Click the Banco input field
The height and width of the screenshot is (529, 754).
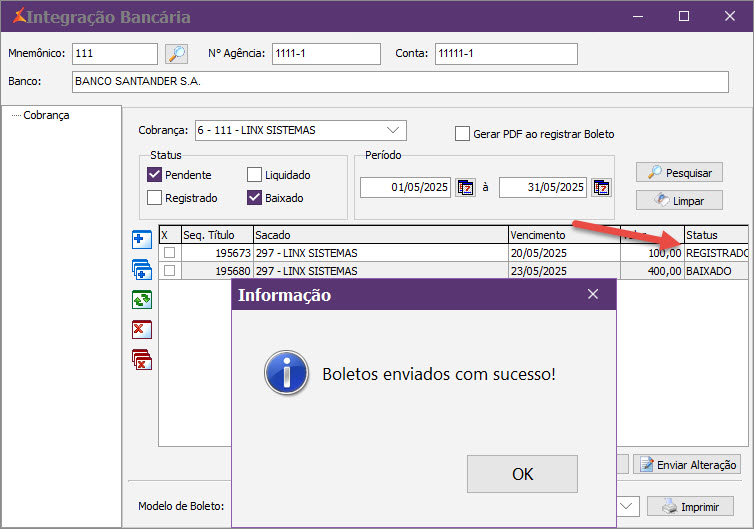tap(400, 82)
